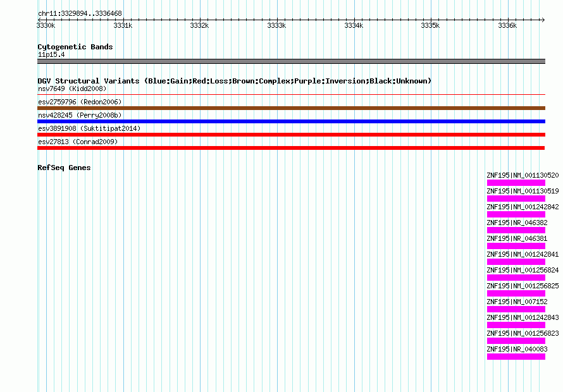Select the thin red nsv7649 variant line

click(291, 95)
